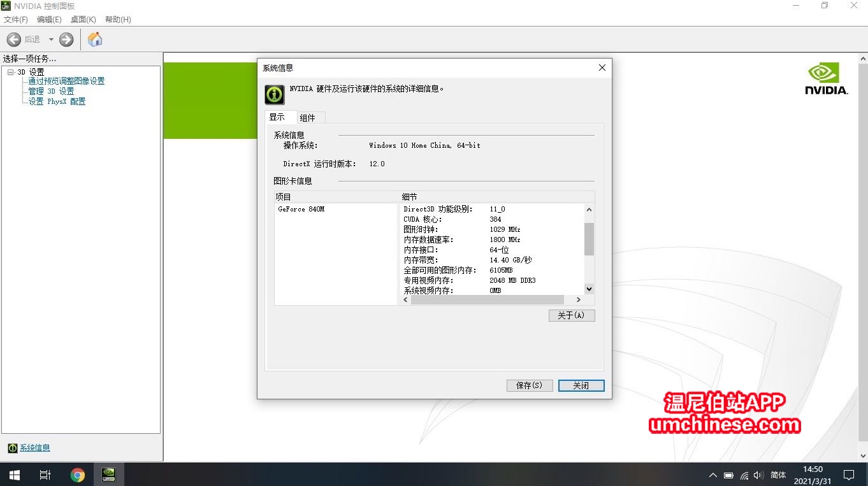The image size is (868, 486).
Task: Click the main window scroll-up arrow
Action: point(863,59)
